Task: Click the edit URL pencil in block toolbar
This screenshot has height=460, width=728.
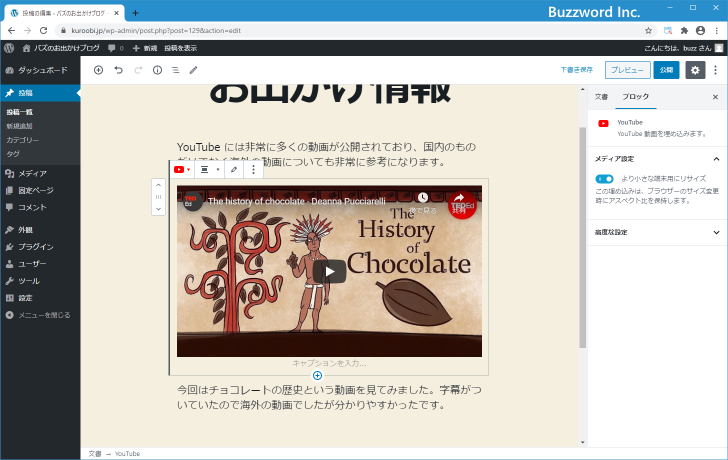Action: (x=234, y=170)
